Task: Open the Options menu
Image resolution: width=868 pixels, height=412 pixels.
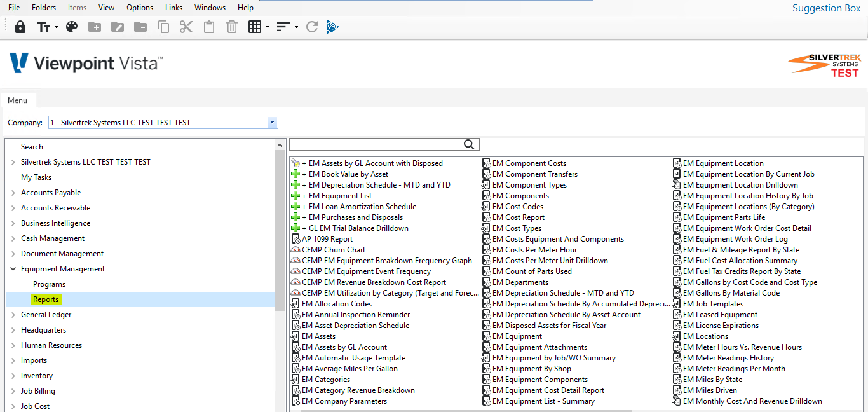Action: tap(140, 8)
